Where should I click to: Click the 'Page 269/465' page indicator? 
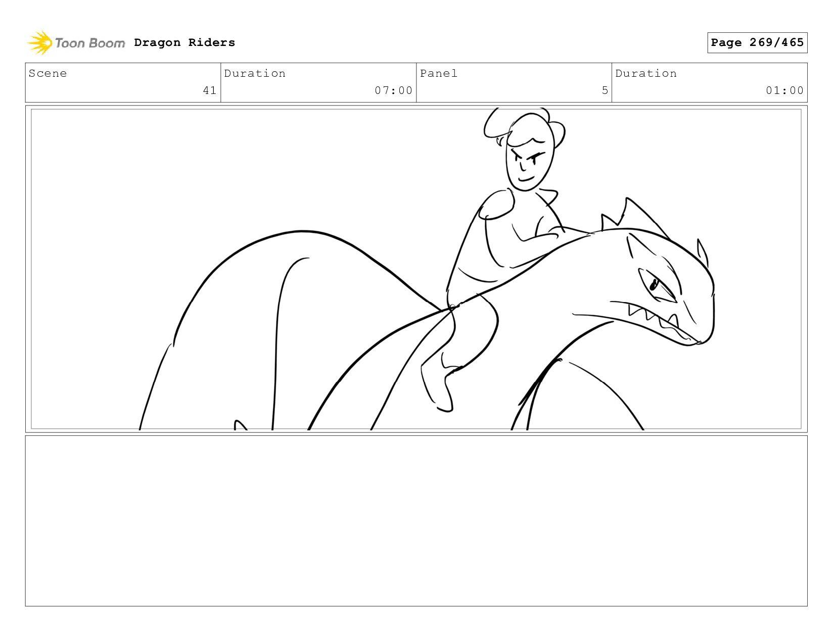point(757,42)
